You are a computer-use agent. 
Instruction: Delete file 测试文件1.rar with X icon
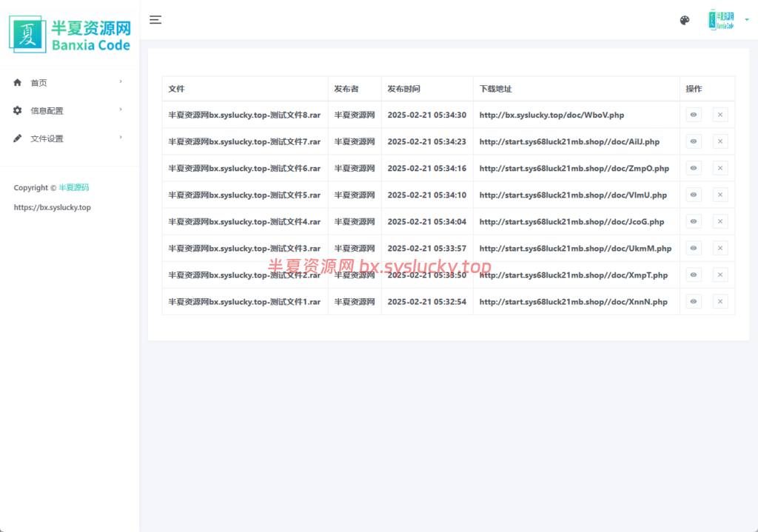(x=720, y=301)
